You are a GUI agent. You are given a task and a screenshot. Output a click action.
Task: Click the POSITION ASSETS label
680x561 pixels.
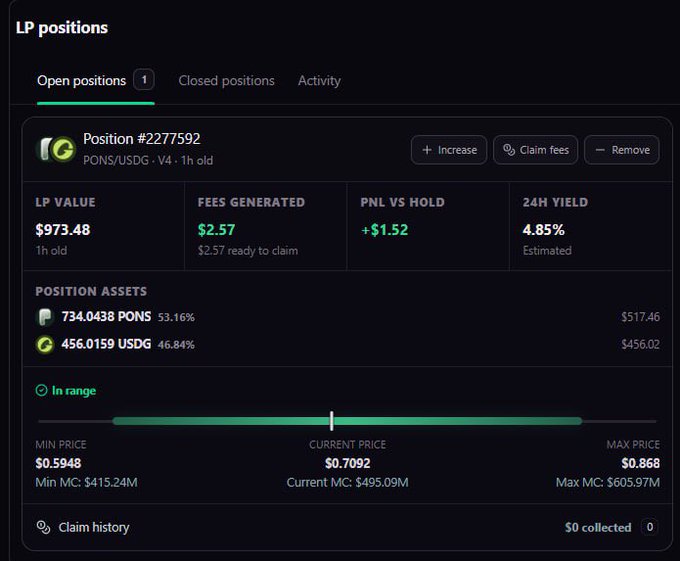91,291
